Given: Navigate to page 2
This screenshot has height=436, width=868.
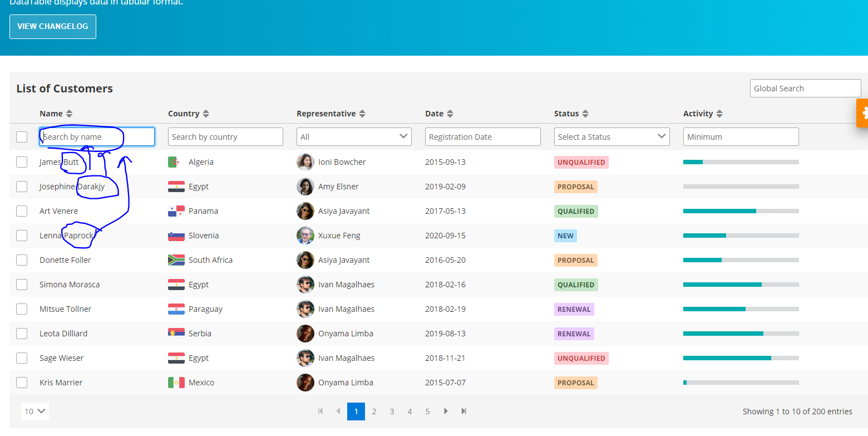Looking at the screenshot, I should pos(374,411).
